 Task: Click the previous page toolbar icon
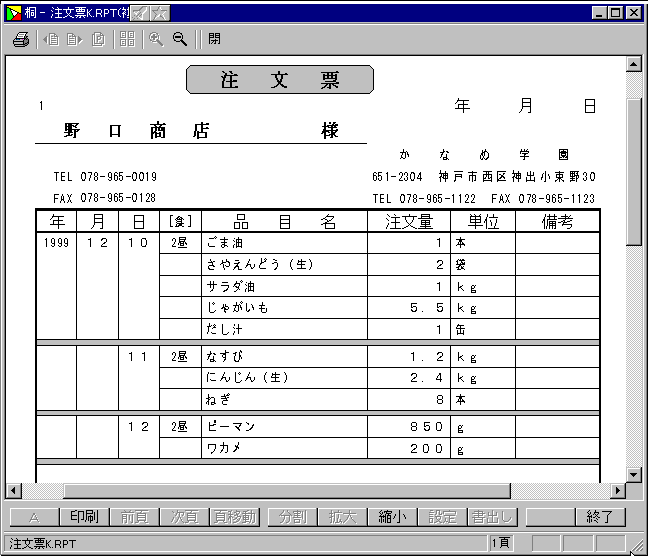click(51, 39)
